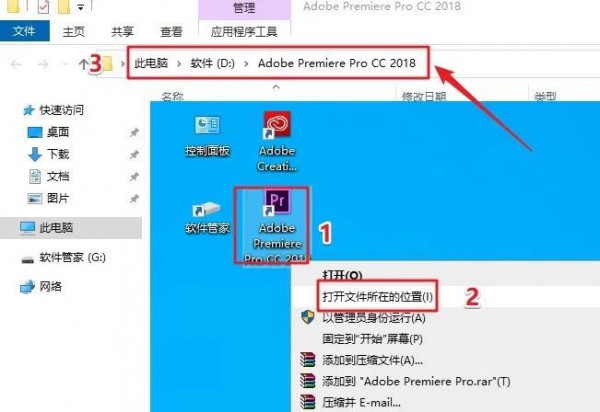Choose 以管理员身份运行(A) from context menu

coord(374,318)
